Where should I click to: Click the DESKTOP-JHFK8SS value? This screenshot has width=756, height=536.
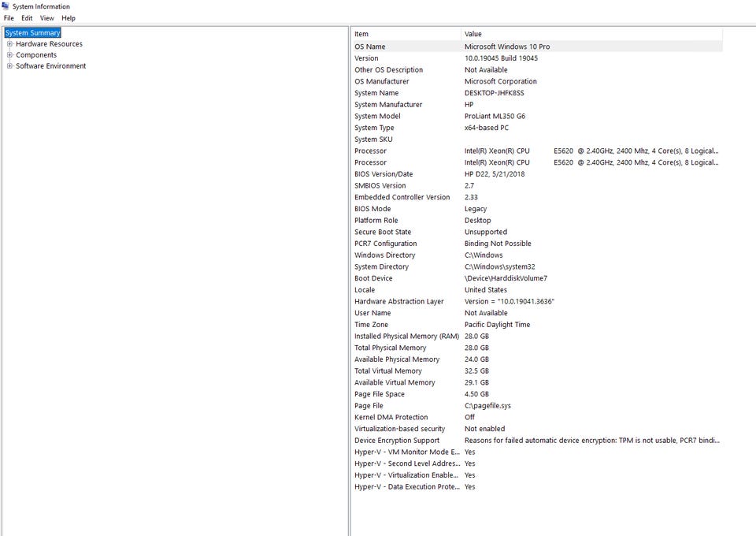pos(495,93)
